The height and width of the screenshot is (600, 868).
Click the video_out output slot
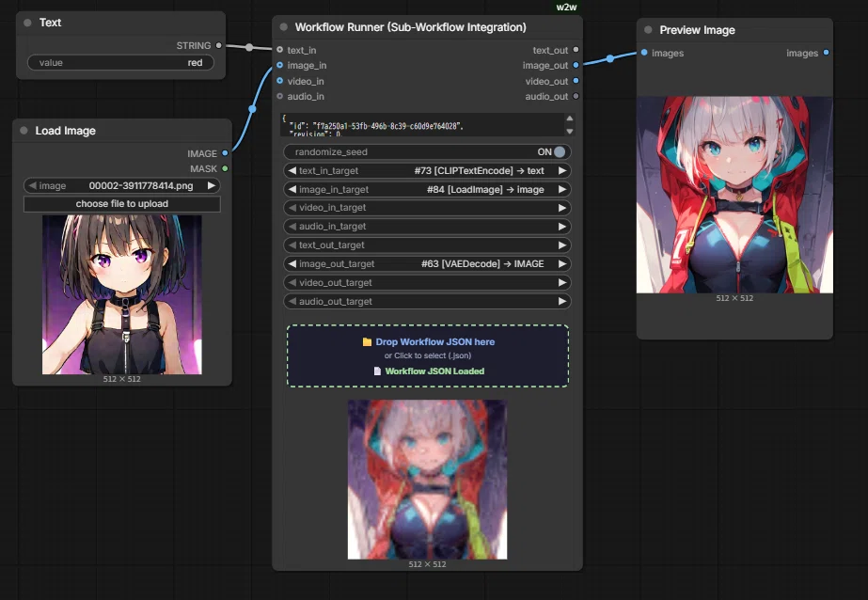[576, 81]
